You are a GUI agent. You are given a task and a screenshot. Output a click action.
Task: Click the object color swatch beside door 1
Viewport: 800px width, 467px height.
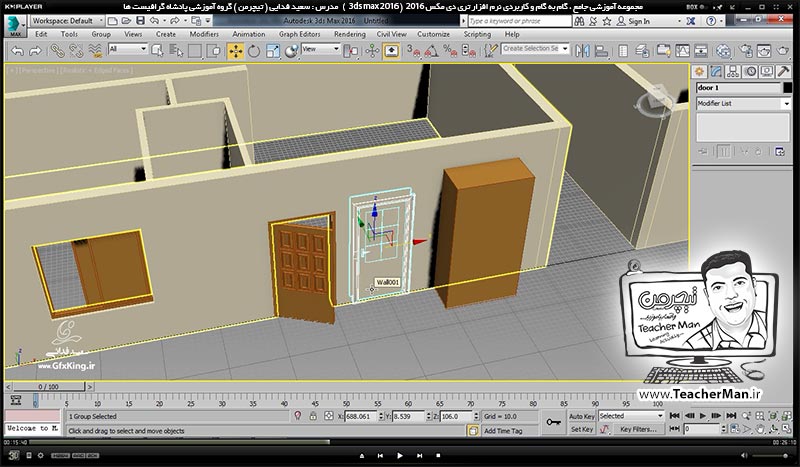(787, 88)
